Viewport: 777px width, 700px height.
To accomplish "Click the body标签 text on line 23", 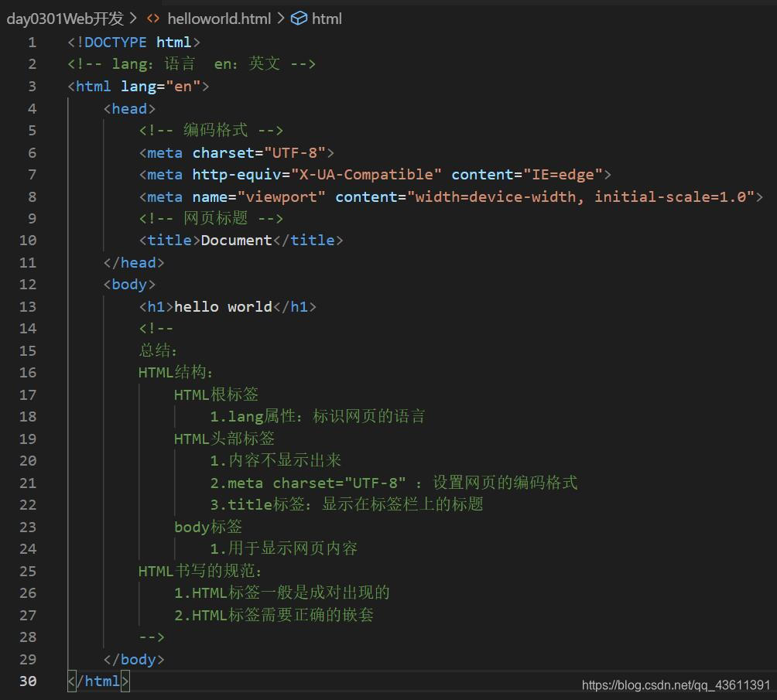I will 208,527.
